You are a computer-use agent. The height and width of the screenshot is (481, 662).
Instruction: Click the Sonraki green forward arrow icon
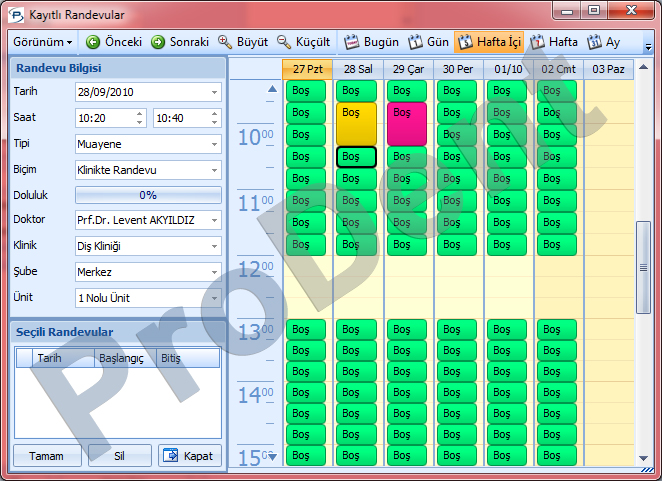(158, 42)
